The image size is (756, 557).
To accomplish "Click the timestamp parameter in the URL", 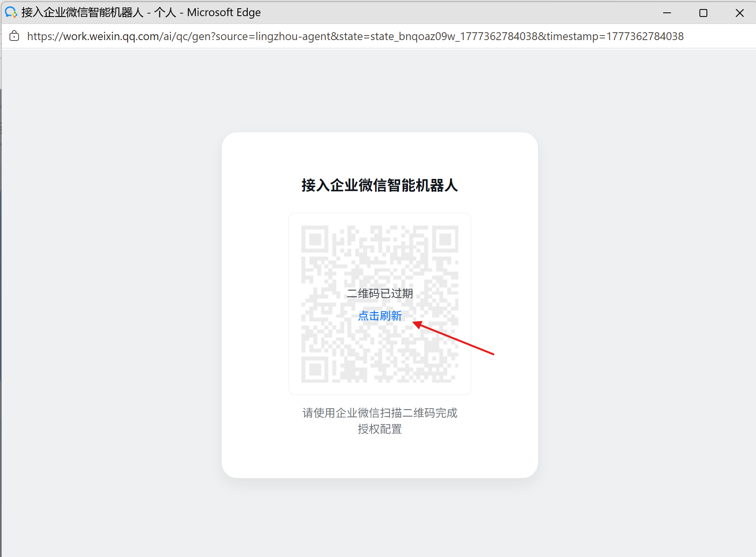I will tap(615, 36).
